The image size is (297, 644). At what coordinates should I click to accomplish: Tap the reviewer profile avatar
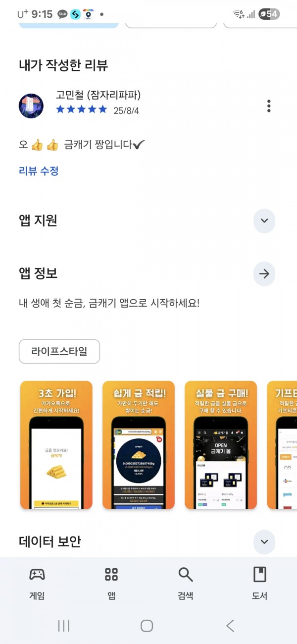click(31, 106)
